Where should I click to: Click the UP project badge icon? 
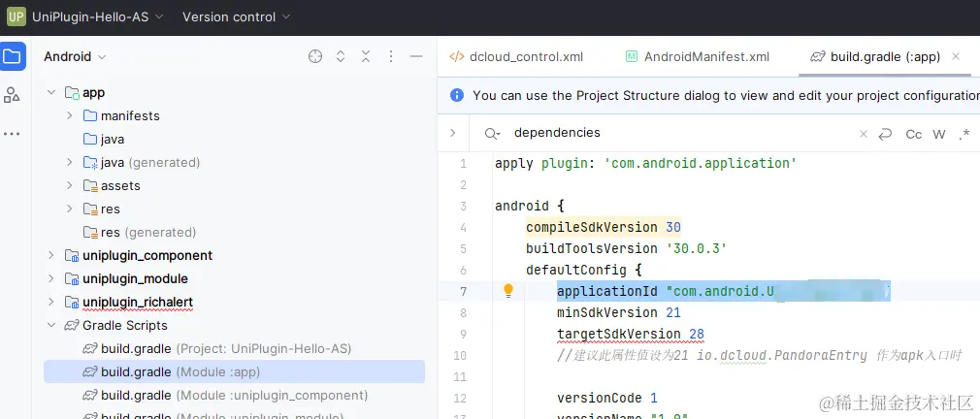click(x=16, y=16)
